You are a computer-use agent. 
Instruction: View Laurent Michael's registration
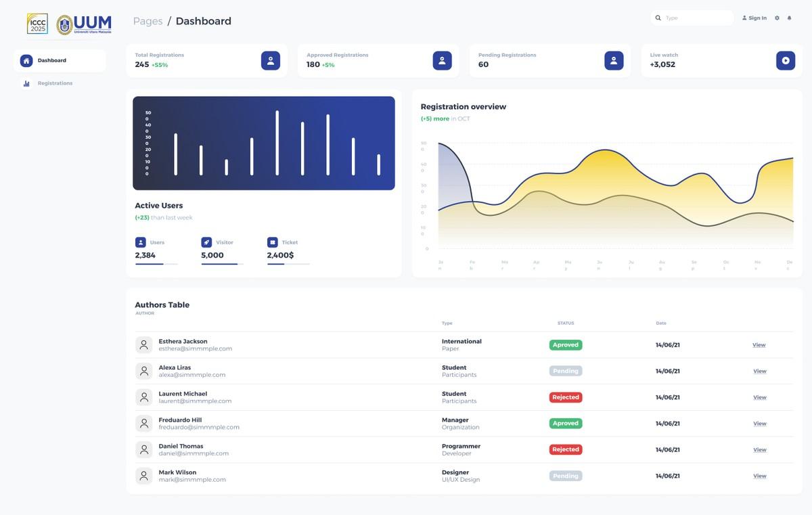pyautogui.click(x=759, y=397)
